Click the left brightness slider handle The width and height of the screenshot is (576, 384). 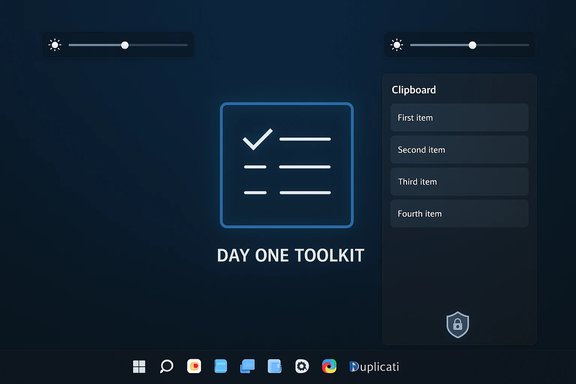click(x=125, y=45)
